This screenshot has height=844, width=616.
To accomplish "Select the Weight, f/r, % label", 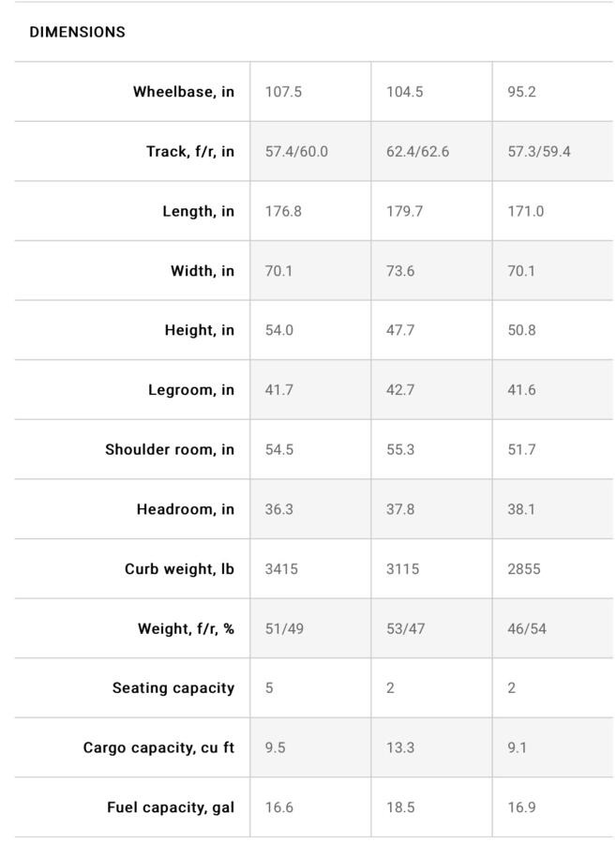I will click(186, 628).
